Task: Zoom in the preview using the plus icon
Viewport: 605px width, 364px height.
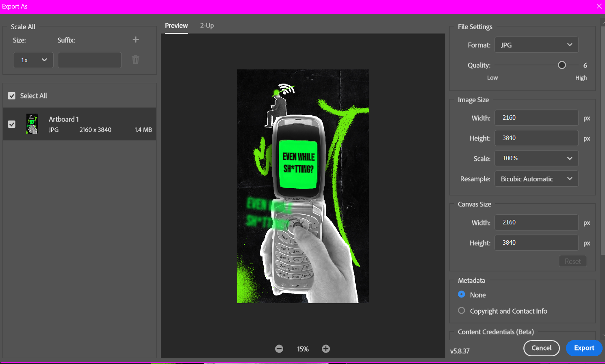Action: [x=325, y=348]
